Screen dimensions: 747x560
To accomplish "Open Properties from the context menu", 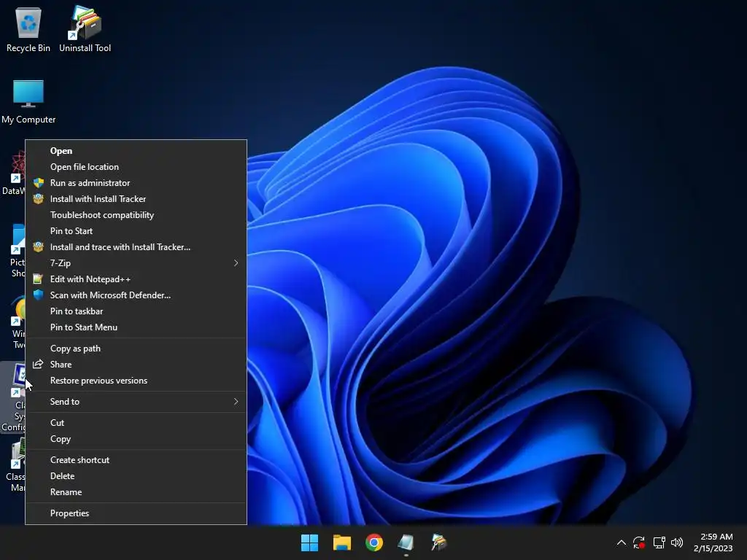I will 136,513.
